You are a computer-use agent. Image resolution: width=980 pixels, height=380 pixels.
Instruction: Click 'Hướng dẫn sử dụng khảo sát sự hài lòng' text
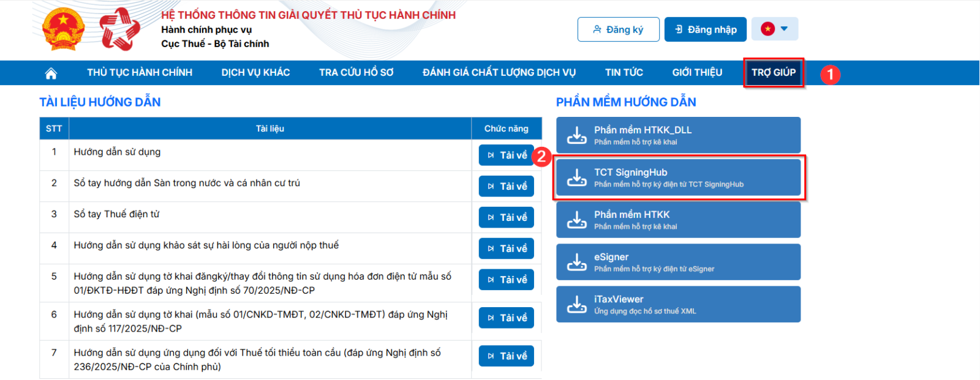click(x=206, y=245)
